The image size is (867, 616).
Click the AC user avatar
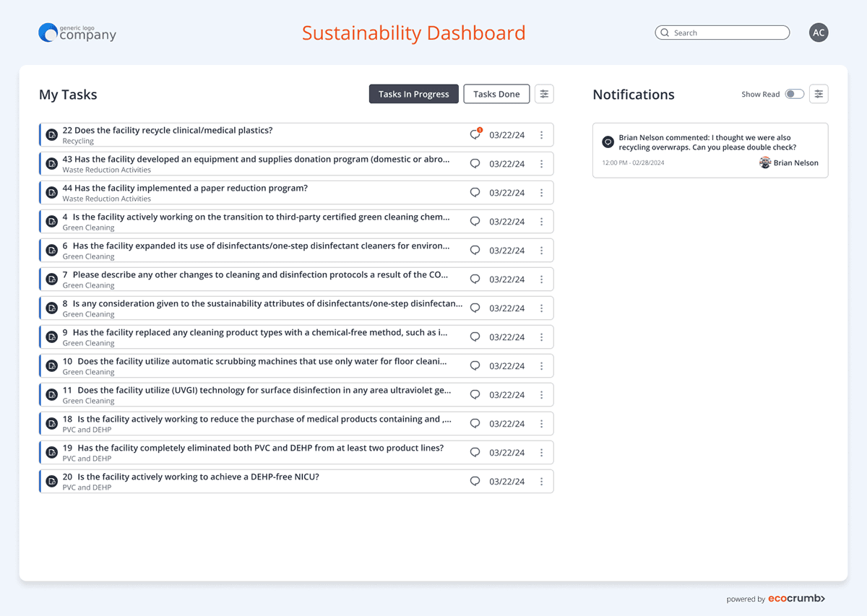818,32
